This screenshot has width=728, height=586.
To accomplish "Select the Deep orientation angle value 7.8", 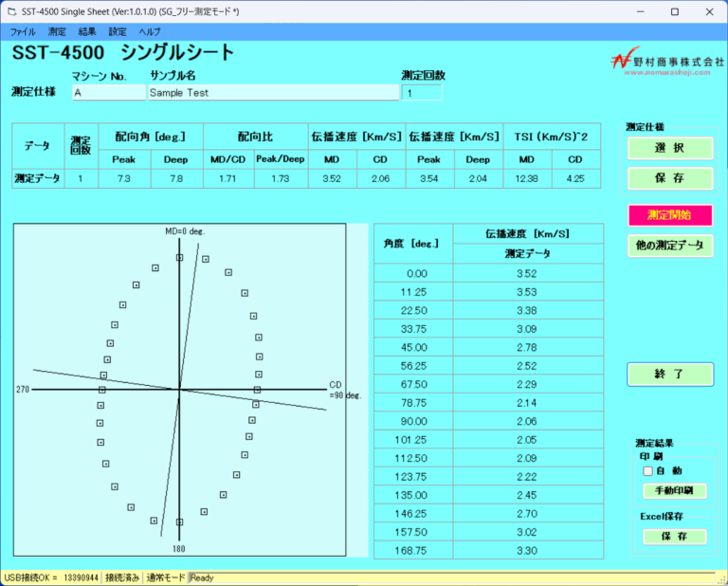I will point(176,179).
